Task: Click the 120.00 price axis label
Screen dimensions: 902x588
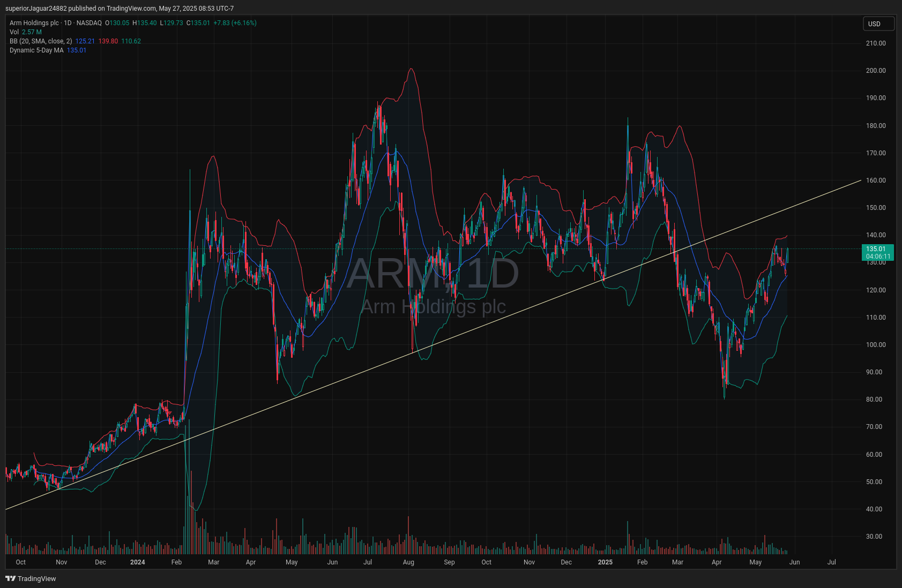Action: pyautogui.click(x=876, y=290)
